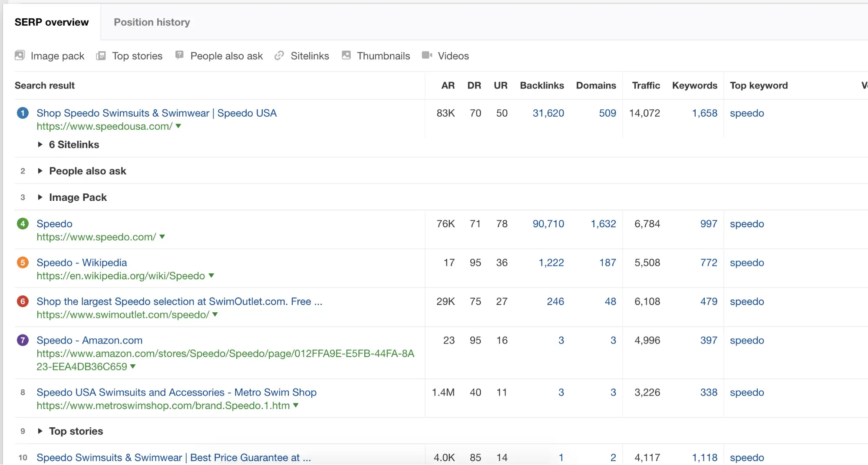The image size is (868, 465).
Task: Expand the 6 Sitelinks row
Action: pos(40,144)
